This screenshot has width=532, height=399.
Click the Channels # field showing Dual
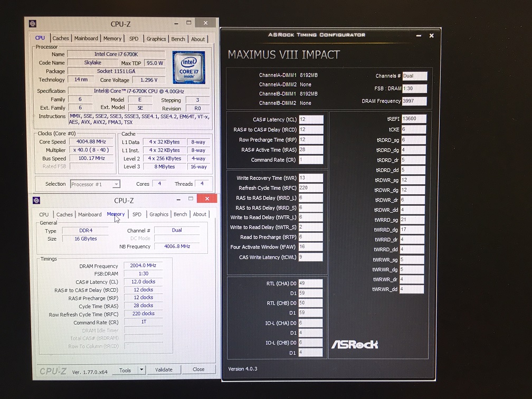(415, 76)
